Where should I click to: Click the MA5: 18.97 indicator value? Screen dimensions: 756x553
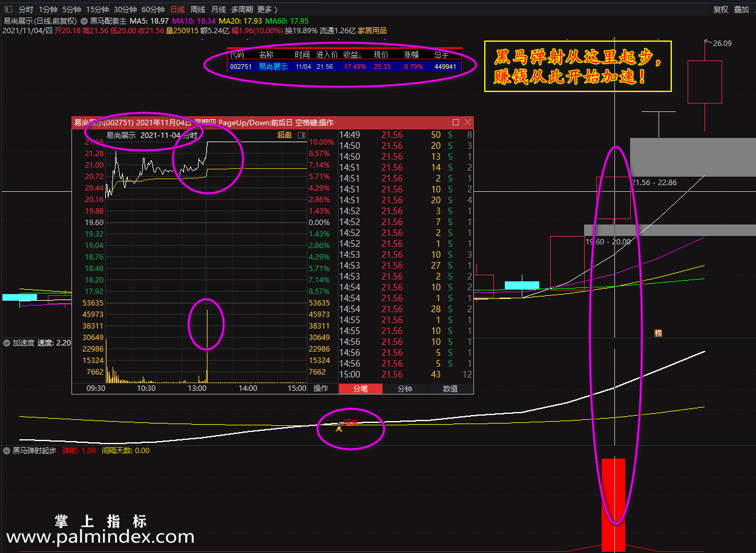(150, 21)
